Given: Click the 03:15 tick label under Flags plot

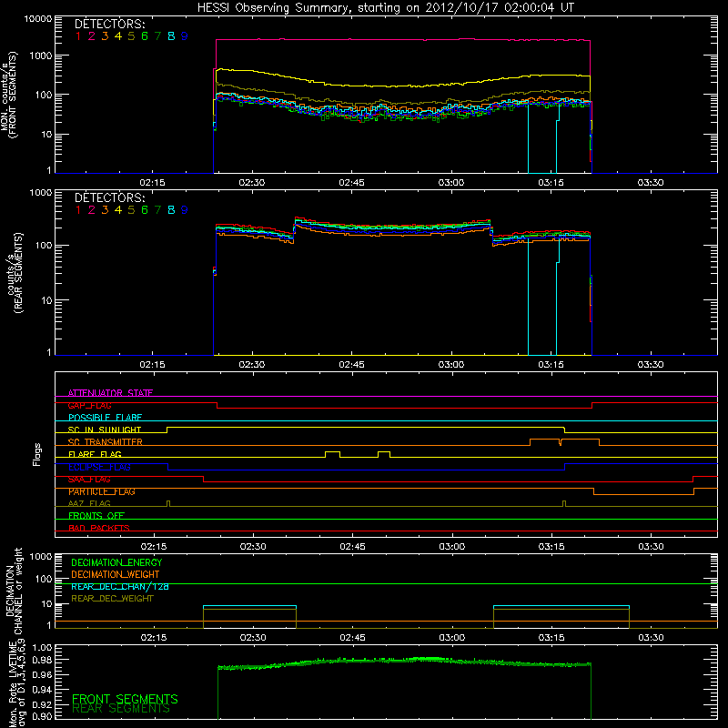Looking at the screenshot, I should click(551, 547).
